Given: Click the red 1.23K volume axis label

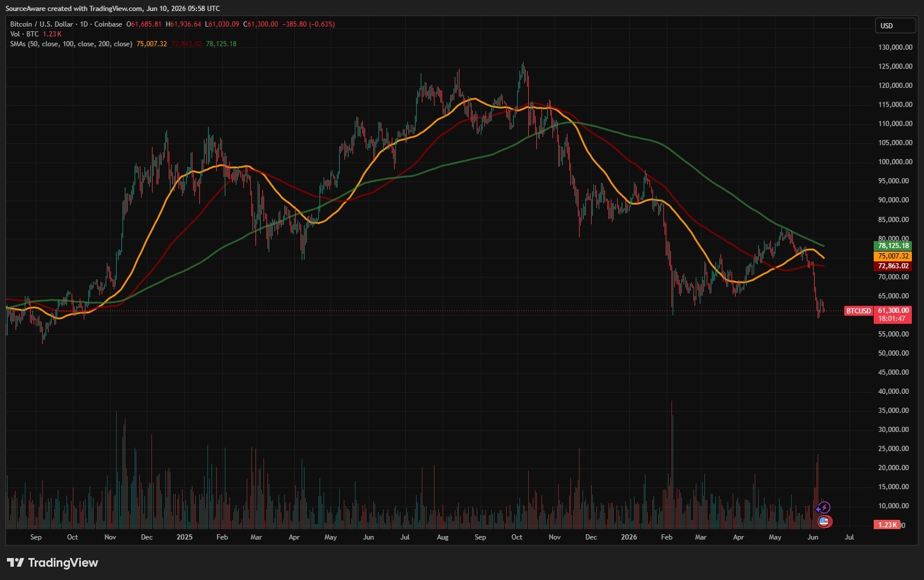Looking at the screenshot, I should pos(887,525).
